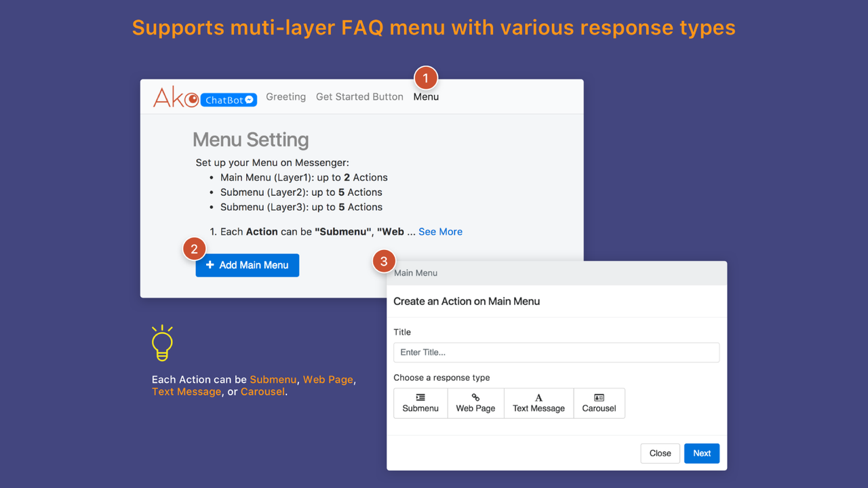
Task: Click the Messenger icon in the ChatBot badge
Action: point(250,100)
